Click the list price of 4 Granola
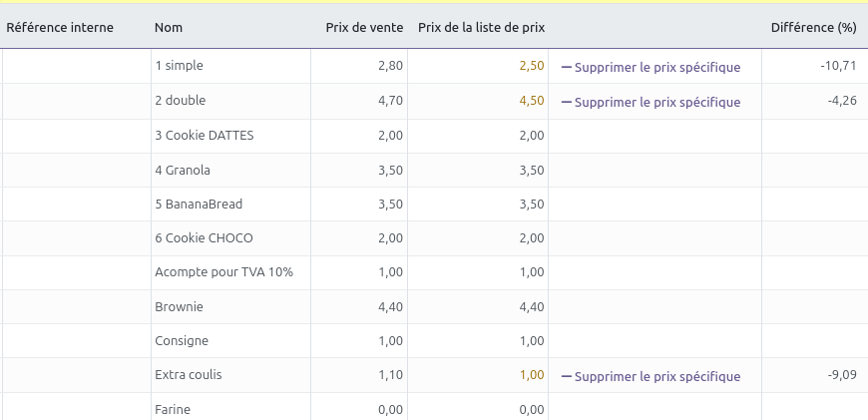 point(531,170)
